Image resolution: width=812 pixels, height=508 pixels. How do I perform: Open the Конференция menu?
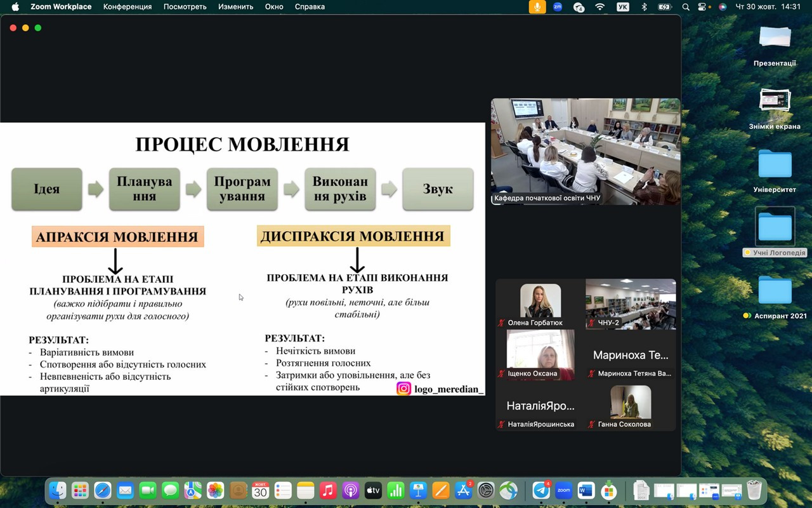pyautogui.click(x=128, y=7)
